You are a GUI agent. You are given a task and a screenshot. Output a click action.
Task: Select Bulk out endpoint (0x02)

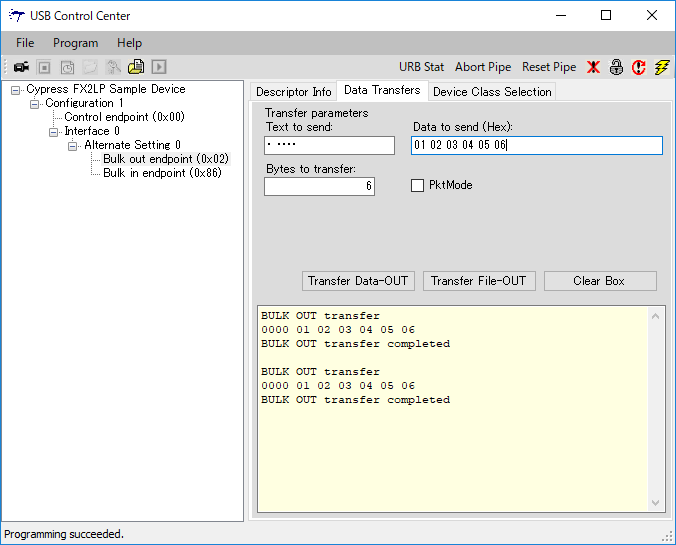[x=166, y=159]
